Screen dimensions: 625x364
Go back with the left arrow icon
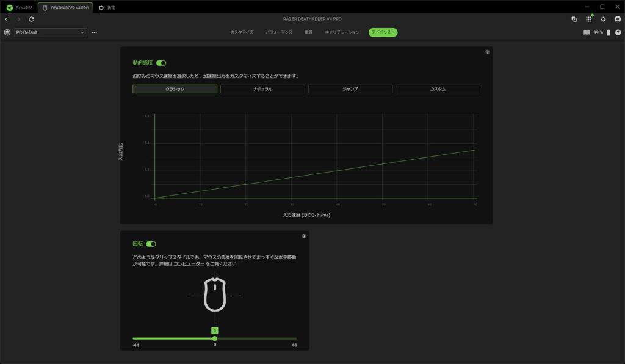pos(6,20)
